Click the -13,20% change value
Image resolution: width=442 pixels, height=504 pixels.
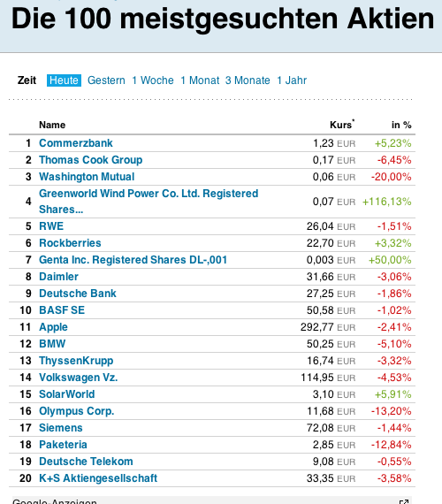pos(392,411)
